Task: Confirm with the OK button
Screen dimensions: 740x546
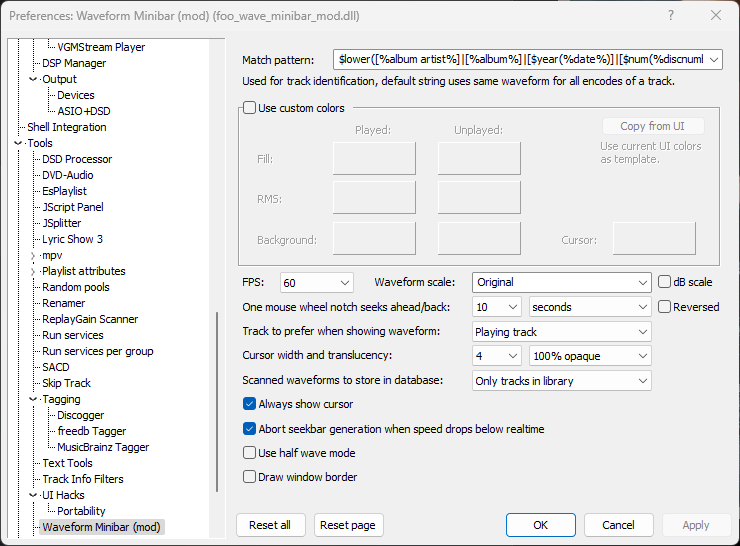Action: (x=541, y=525)
